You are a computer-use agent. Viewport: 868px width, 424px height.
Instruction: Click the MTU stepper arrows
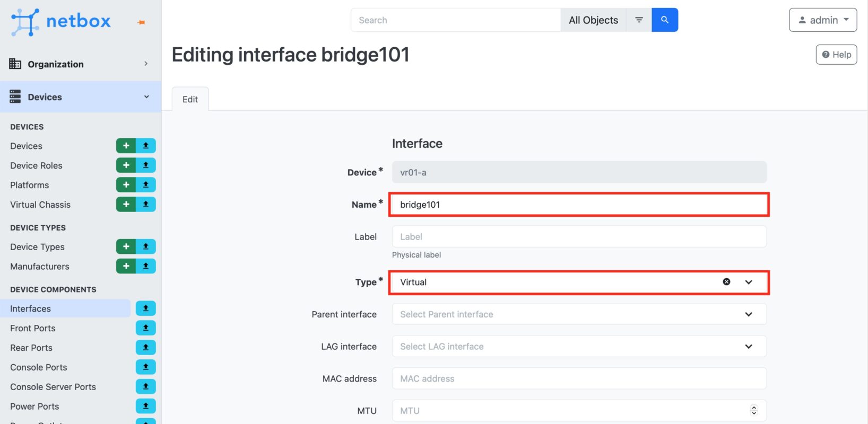coord(754,410)
